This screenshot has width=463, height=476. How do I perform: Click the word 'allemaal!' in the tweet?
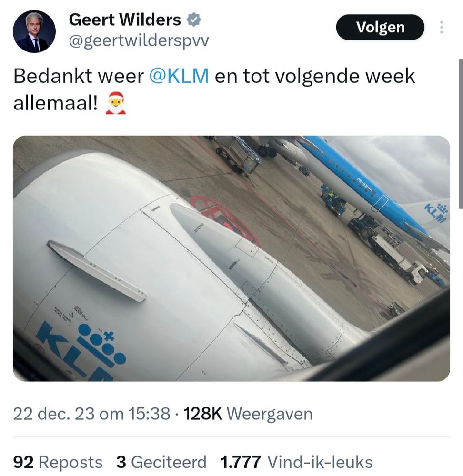click(x=56, y=103)
